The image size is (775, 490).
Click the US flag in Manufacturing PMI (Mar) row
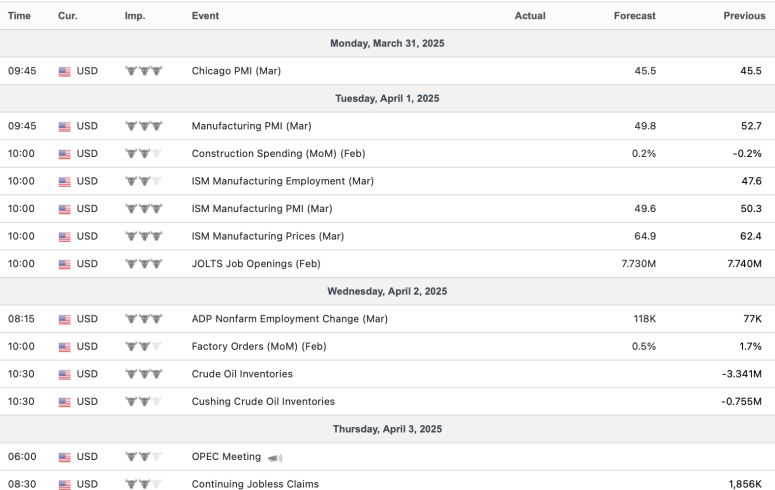pos(64,127)
